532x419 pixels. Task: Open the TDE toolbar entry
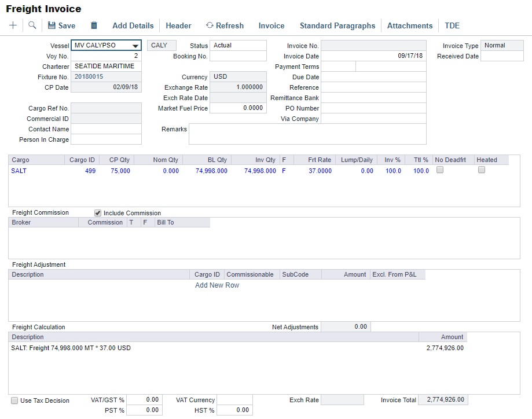coord(452,25)
